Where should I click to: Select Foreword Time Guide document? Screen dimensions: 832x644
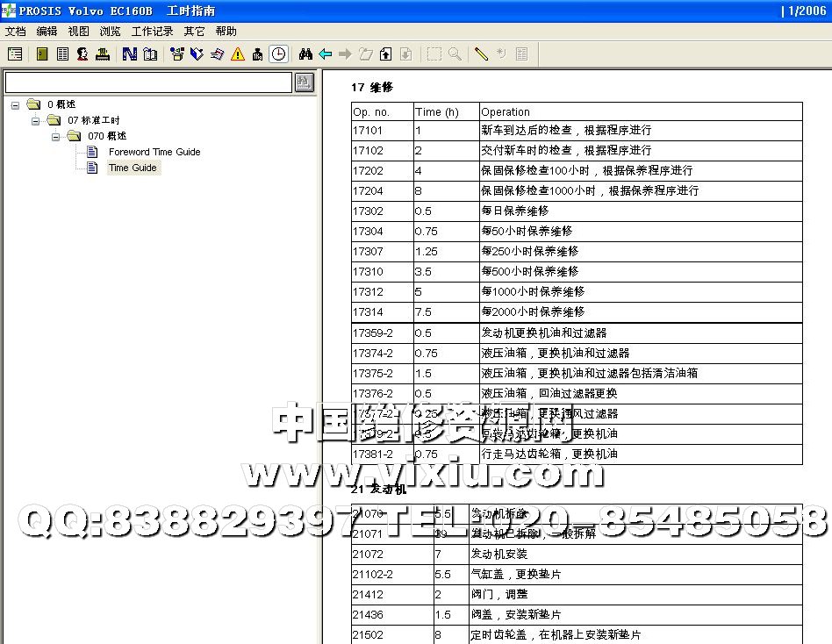[x=154, y=152]
